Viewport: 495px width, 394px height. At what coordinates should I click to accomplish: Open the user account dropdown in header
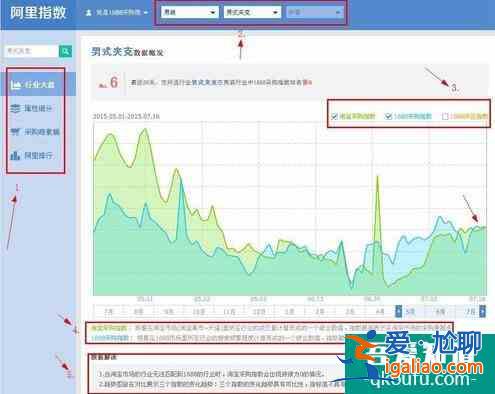click(116, 13)
